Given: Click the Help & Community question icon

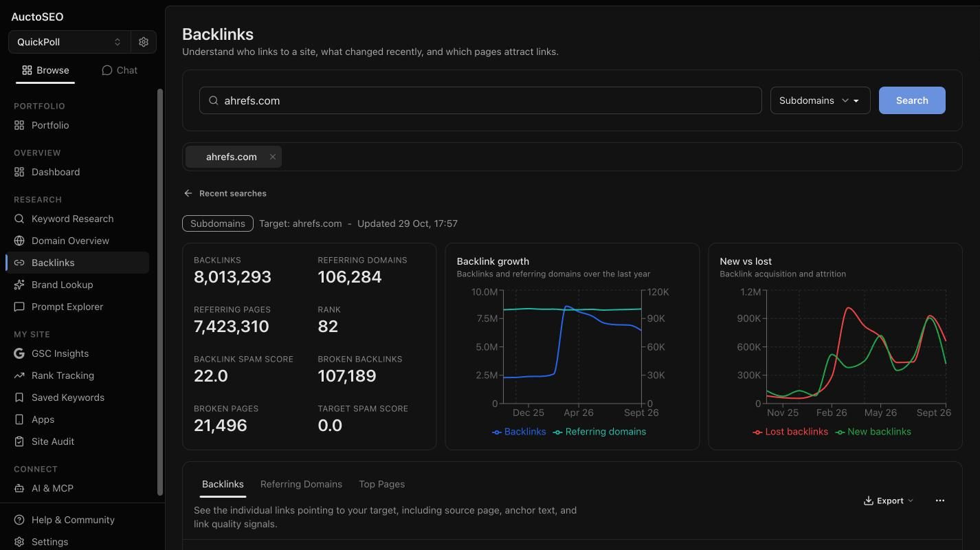Looking at the screenshot, I should pos(19,520).
